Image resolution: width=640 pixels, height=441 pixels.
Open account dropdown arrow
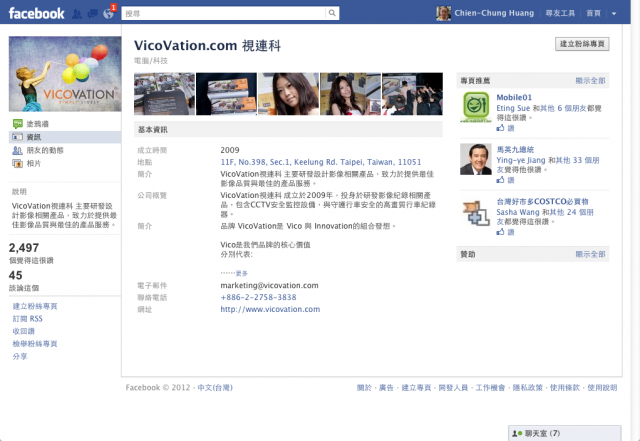click(614, 13)
